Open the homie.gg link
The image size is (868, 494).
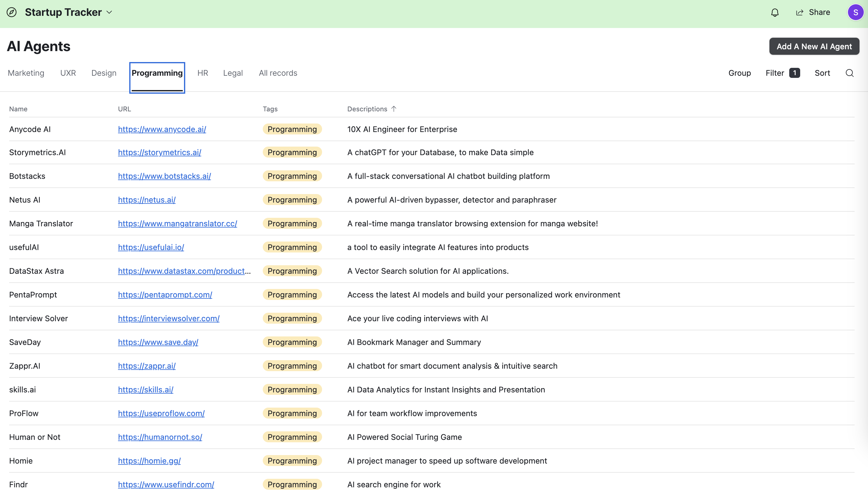[149, 461]
